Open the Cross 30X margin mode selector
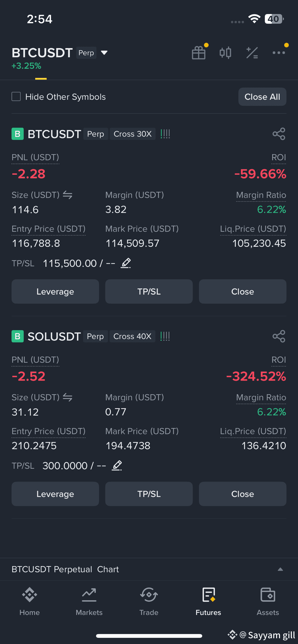298x644 pixels. tap(132, 134)
